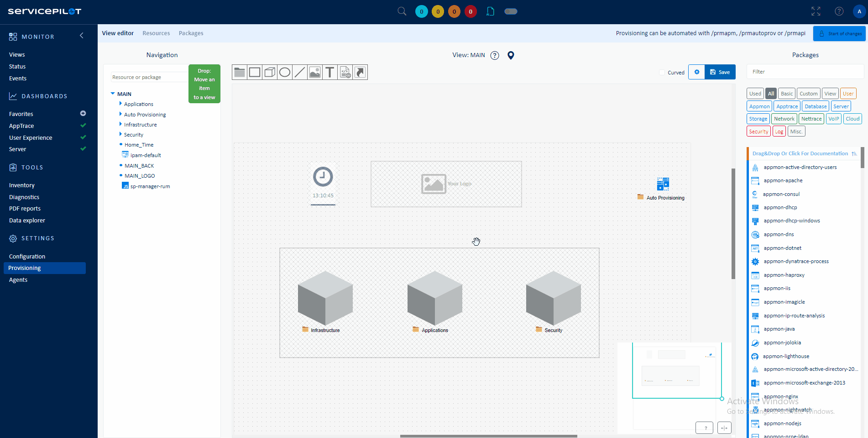Toggle the switch in the top bar

511,11
